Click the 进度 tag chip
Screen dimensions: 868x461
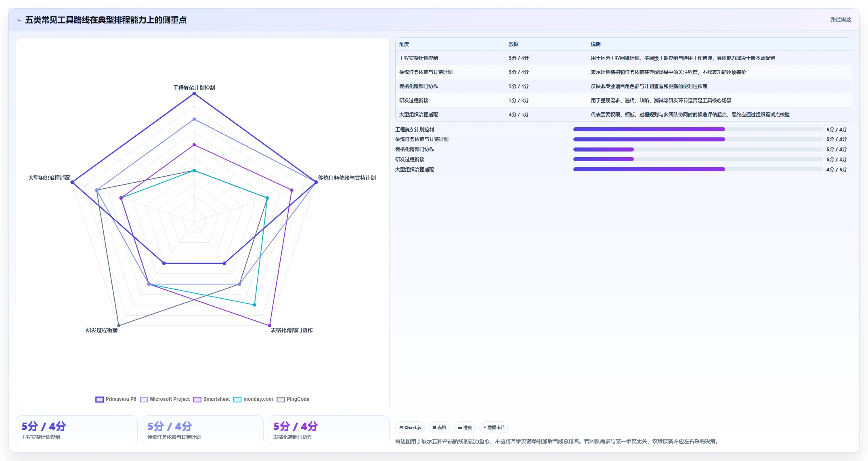click(x=465, y=427)
